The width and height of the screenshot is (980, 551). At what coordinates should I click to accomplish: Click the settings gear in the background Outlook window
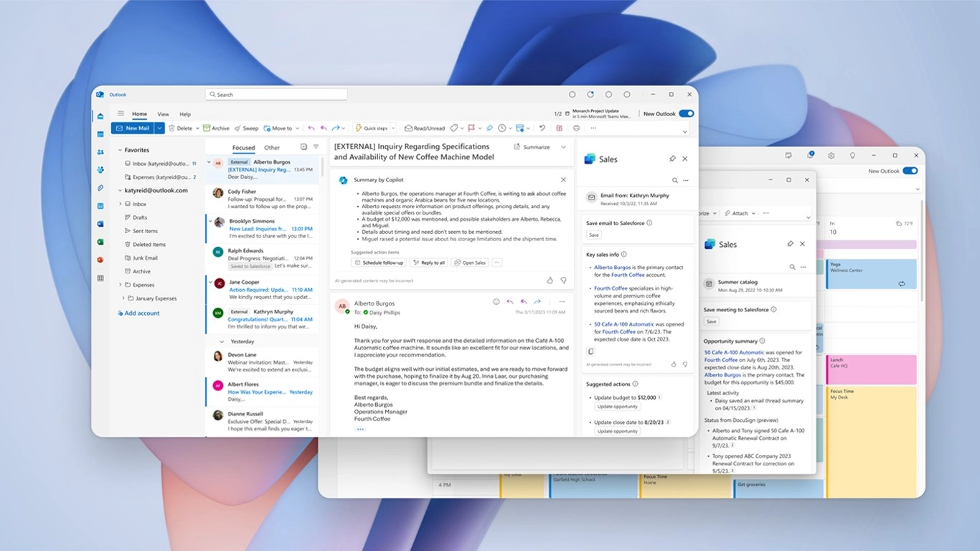coord(831,155)
